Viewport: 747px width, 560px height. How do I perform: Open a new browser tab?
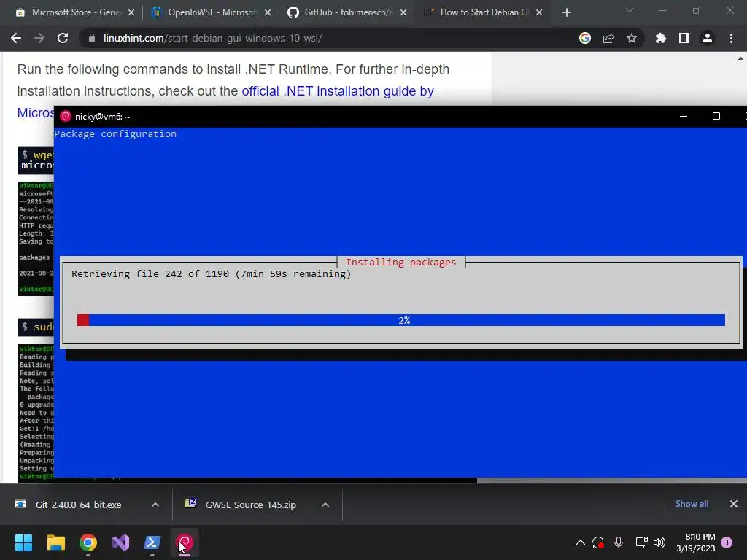tap(566, 13)
